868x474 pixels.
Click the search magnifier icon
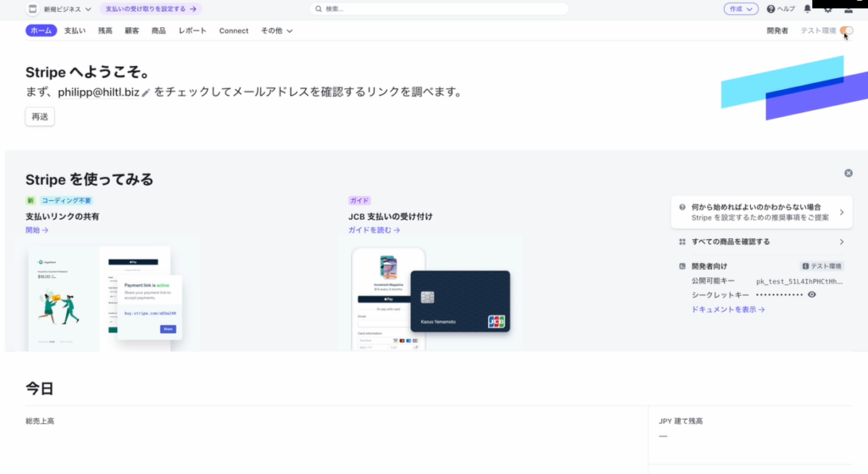point(319,8)
